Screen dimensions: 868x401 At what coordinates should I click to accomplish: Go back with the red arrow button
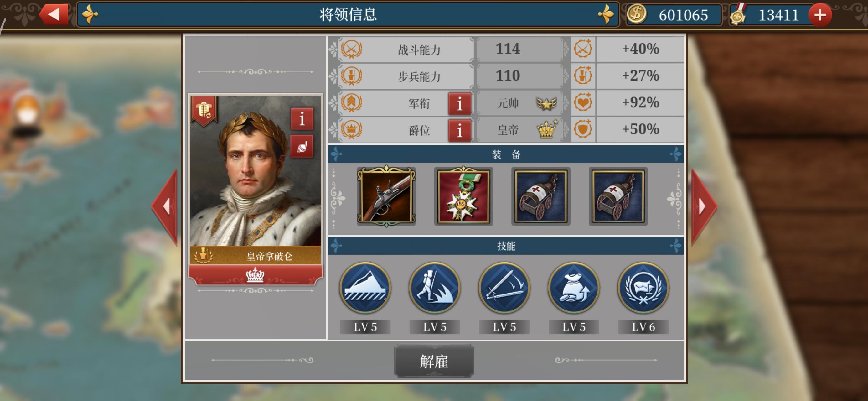pos(54,14)
